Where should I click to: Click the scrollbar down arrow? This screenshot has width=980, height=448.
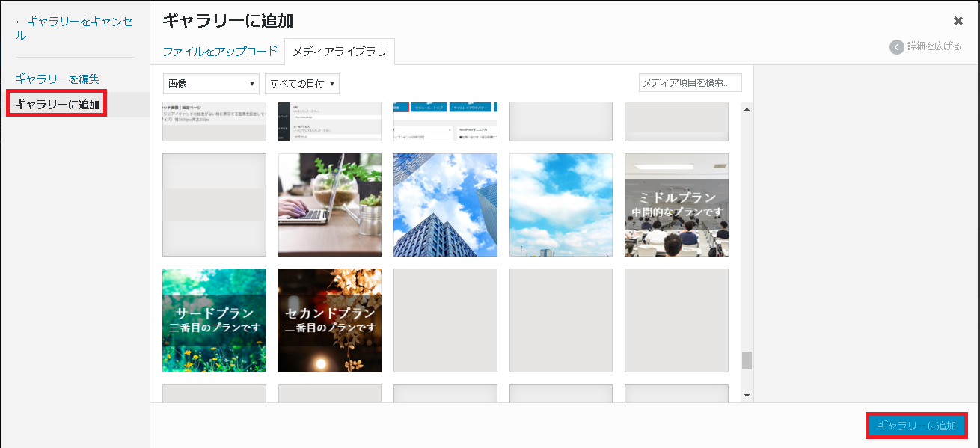(747, 395)
